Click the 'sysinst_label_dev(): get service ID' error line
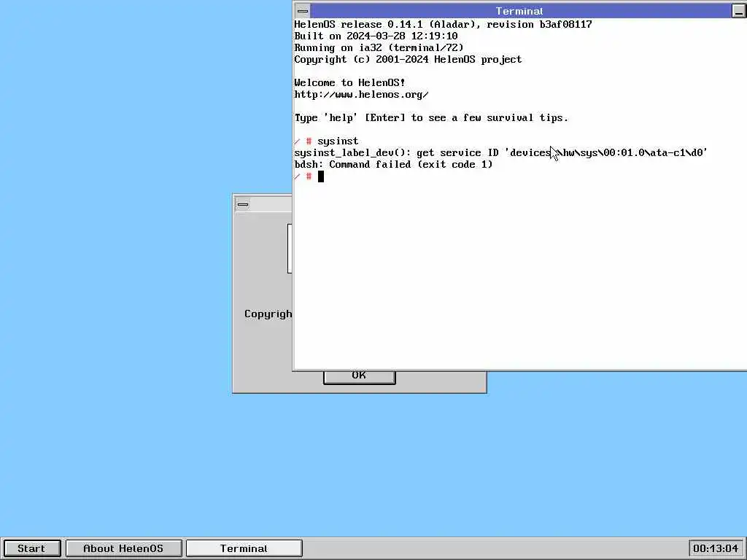Viewport: 747px width, 560px height. point(500,153)
